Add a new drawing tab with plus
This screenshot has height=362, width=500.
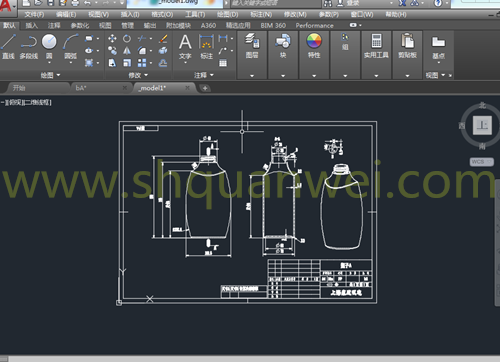point(205,88)
